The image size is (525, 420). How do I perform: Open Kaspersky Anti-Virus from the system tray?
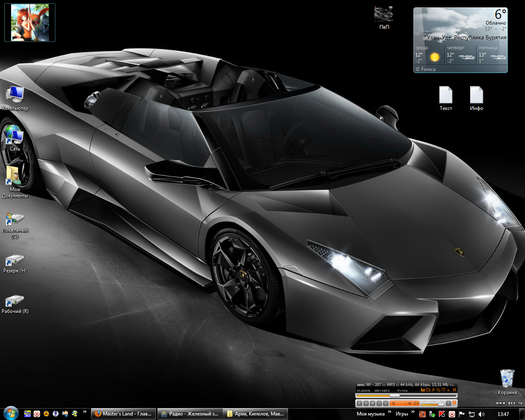[442, 414]
